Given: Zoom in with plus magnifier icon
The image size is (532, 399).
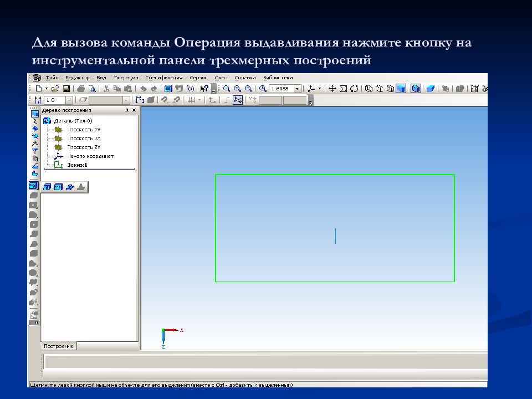Looking at the screenshot, I should point(237,89).
